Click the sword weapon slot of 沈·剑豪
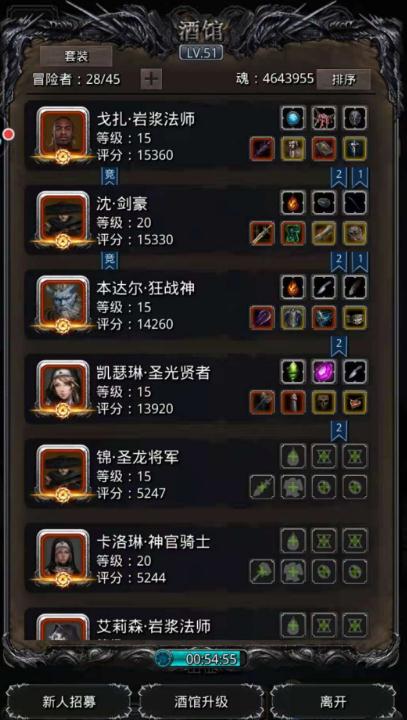The width and height of the screenshot is (407, 720). pos(262,233)
